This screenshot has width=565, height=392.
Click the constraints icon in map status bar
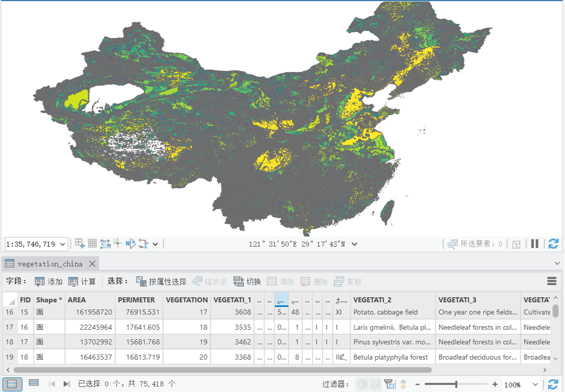[x=105, y=244]
